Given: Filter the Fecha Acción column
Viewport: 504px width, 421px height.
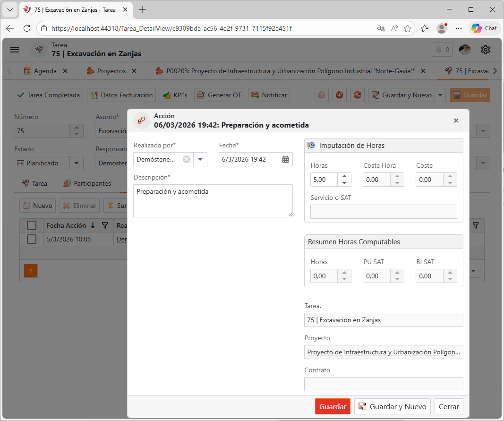Looking at the screenshot, I should (x=105, y=225).
